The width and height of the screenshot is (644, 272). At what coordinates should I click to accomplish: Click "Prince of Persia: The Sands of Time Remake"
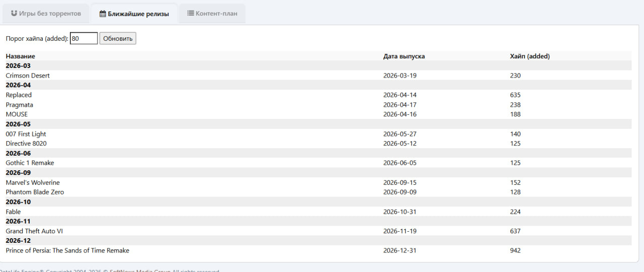(x=67, y=250)
